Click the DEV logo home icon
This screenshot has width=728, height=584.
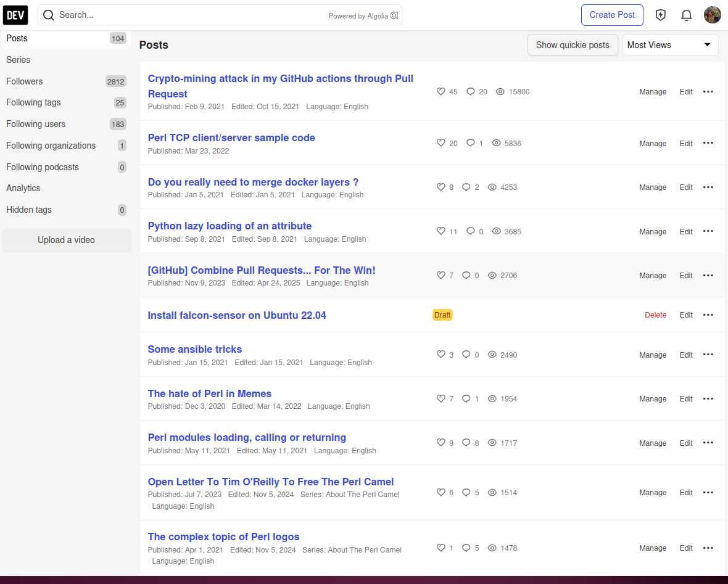click(x=15, y=15)
